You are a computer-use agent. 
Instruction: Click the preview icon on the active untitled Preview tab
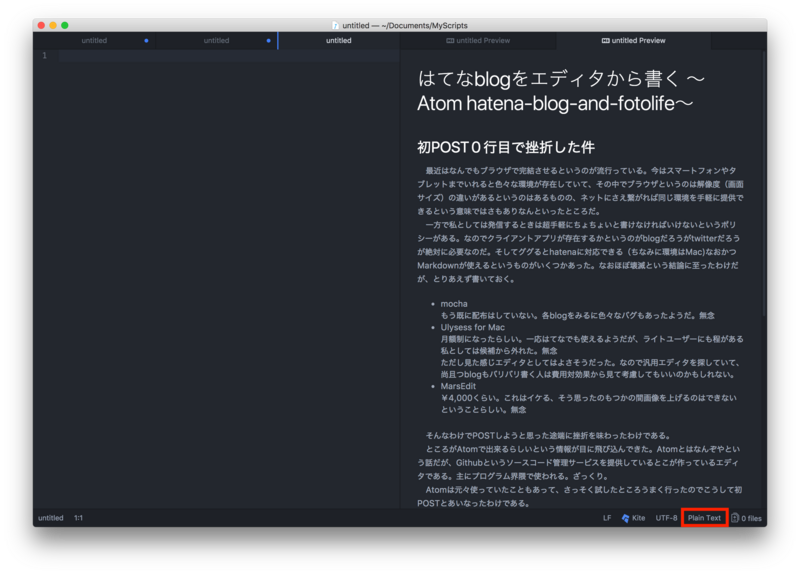605,41
